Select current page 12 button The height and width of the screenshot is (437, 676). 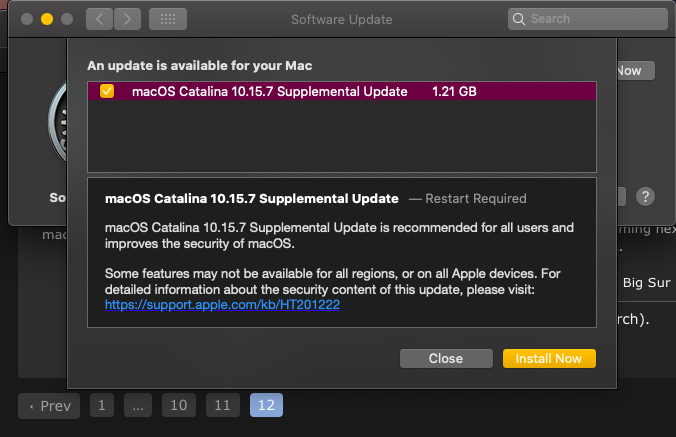click(x=266, y=405)
